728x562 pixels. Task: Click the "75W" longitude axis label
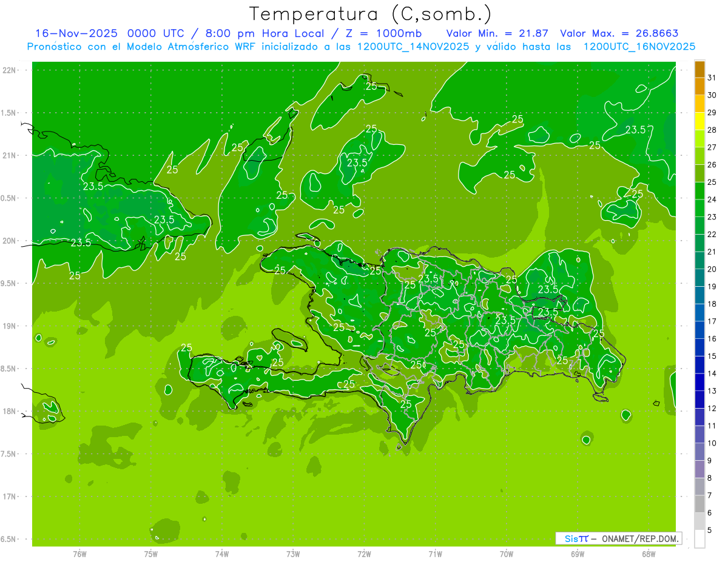click(150, 554)
